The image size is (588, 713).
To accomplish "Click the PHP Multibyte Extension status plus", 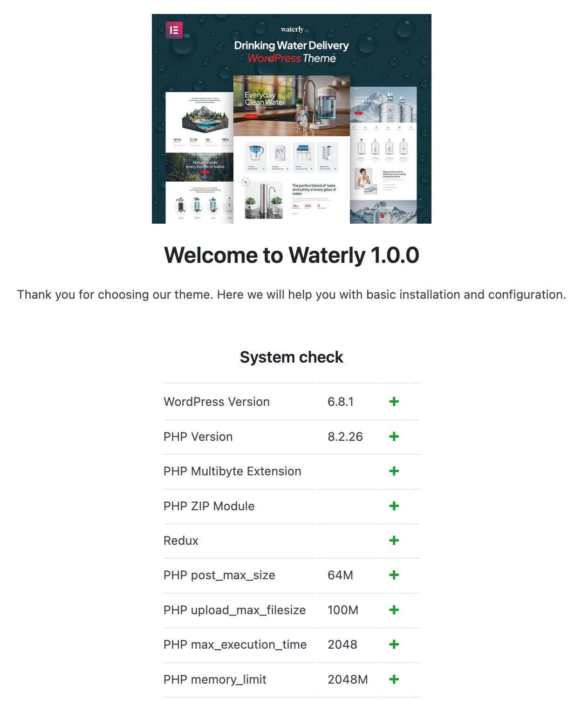I will (x=394, y=471).
